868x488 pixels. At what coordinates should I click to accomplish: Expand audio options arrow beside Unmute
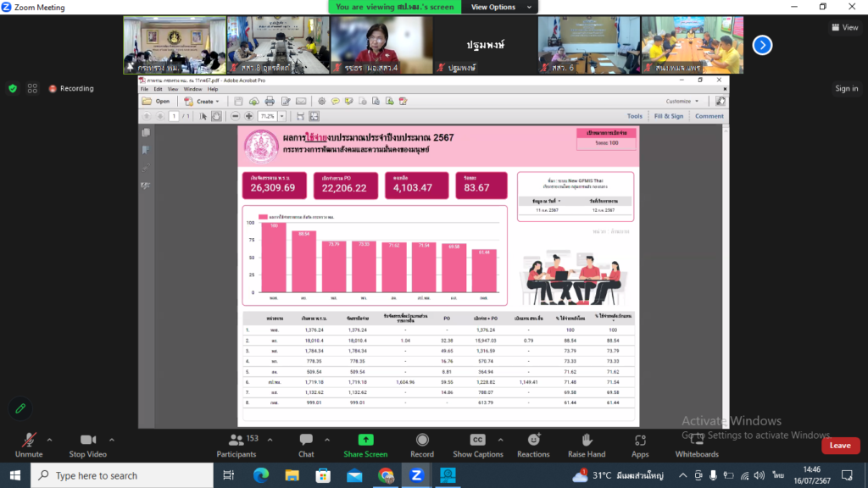pyautogui.click(x=50, y=441)
